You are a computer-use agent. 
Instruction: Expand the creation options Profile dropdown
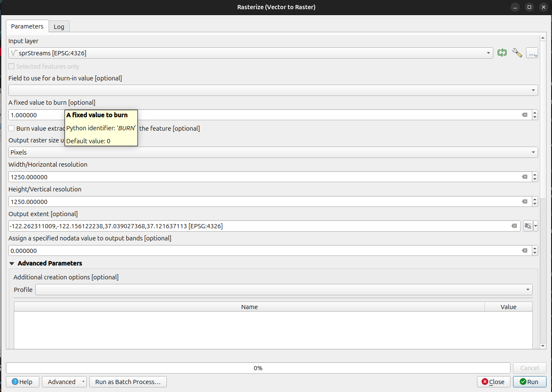tap(284, 290)
